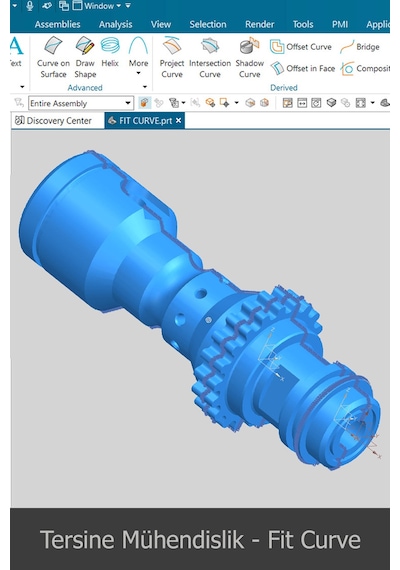The image size is (400, 570).
Task: Click the first grey box face icon
Action: pos(250,103)
